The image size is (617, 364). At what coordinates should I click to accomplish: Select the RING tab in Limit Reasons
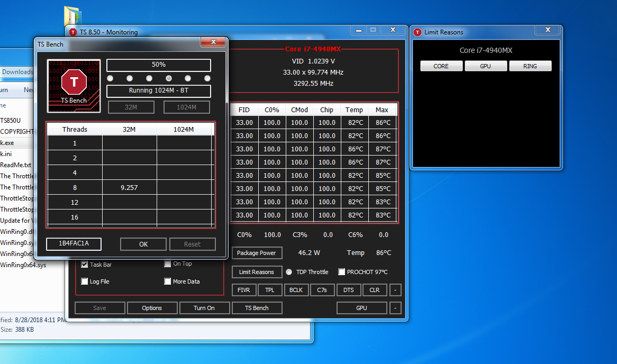pyautogui.click(x=530, y=66)
